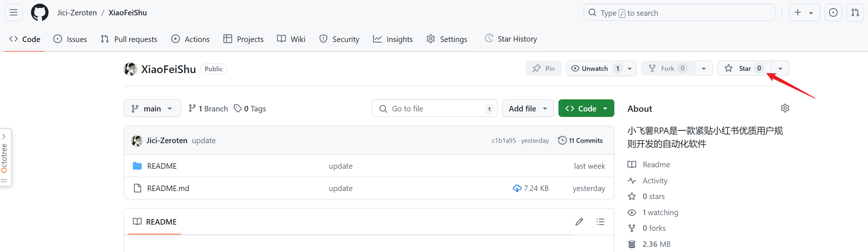Expand the fork options dropdown arrow

coord(704,68)
